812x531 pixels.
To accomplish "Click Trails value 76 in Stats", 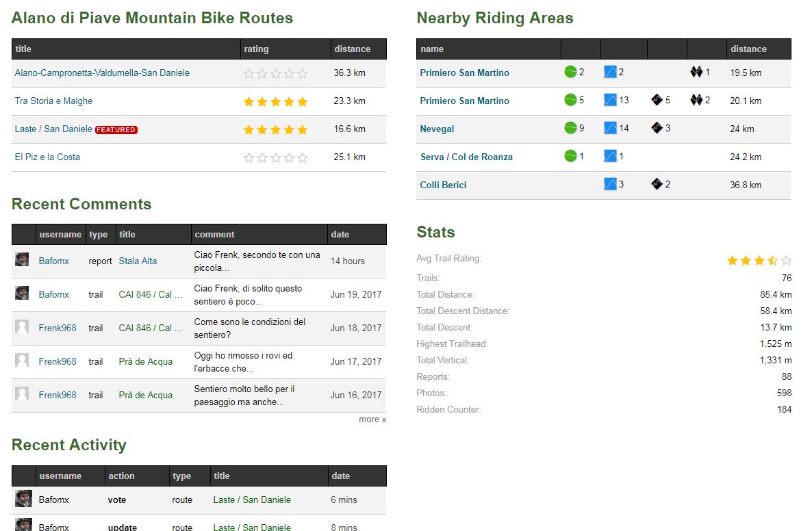I will pos(787,278).
